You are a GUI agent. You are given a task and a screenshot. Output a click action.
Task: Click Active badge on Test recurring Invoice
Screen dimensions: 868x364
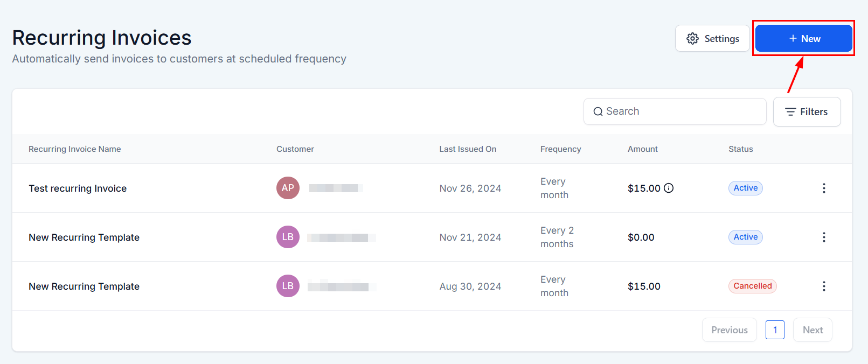click(x=745, y=188)
